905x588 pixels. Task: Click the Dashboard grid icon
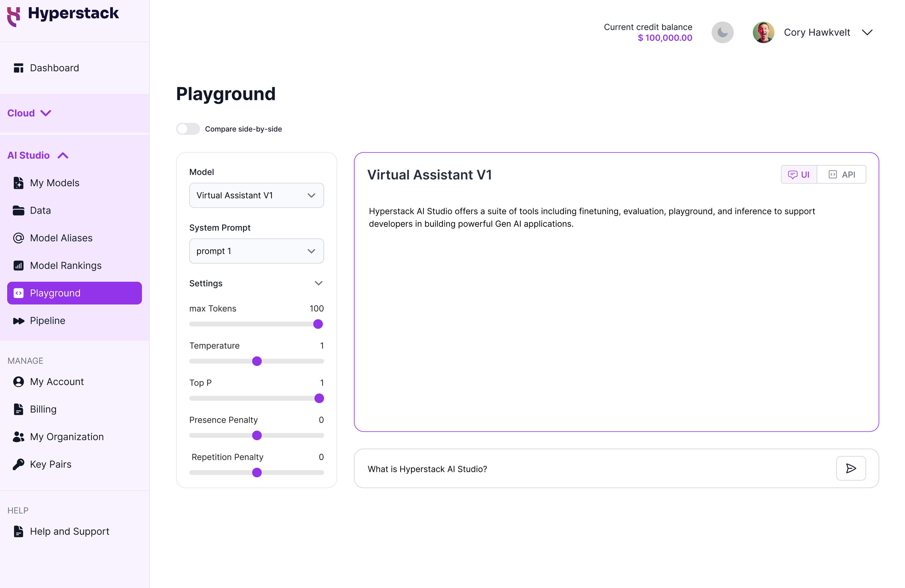pos(18,68)
